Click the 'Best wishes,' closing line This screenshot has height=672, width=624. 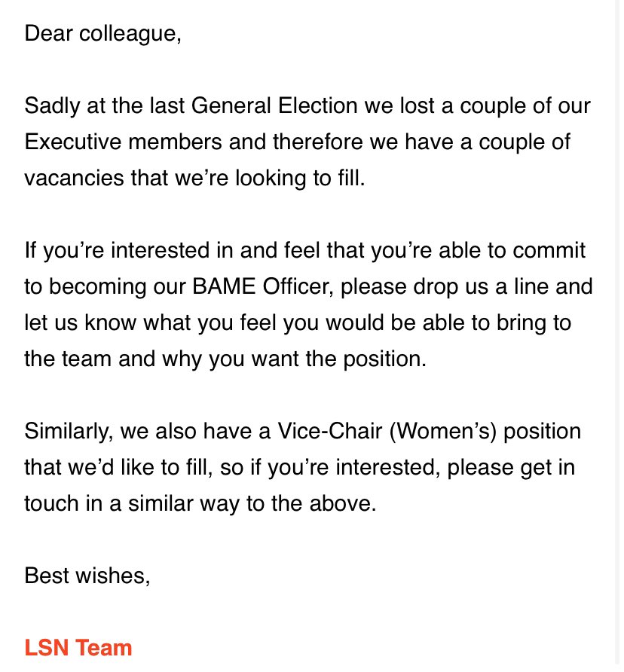point(87,575)
